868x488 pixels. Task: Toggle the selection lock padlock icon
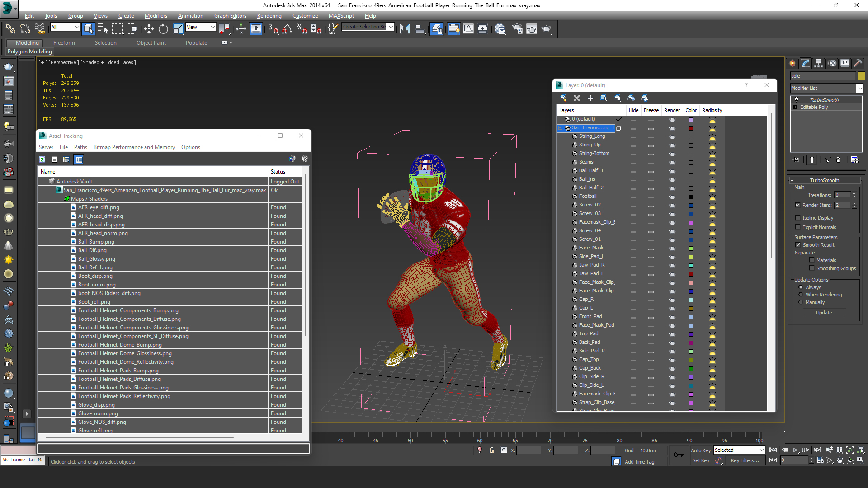click(x=491, y=450)
